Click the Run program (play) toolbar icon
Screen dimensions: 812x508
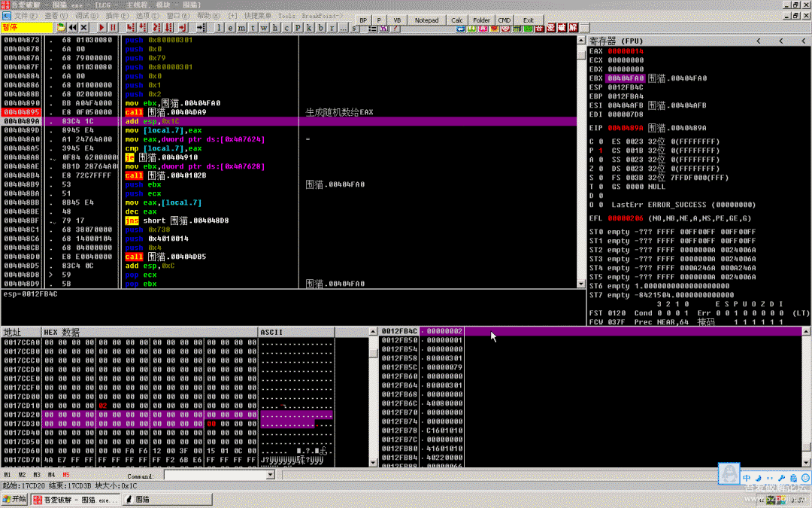pos(102,28)
